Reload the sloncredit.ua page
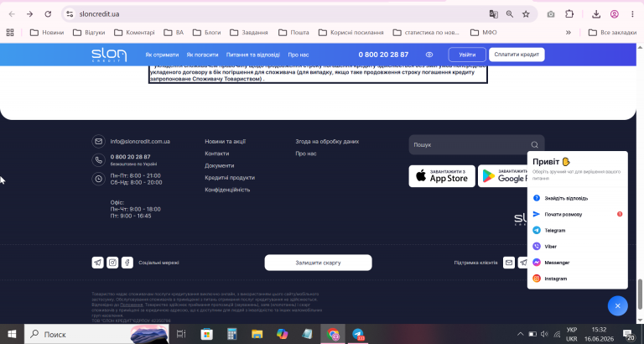This screenshot has width=644, height=344. (48, 14)
